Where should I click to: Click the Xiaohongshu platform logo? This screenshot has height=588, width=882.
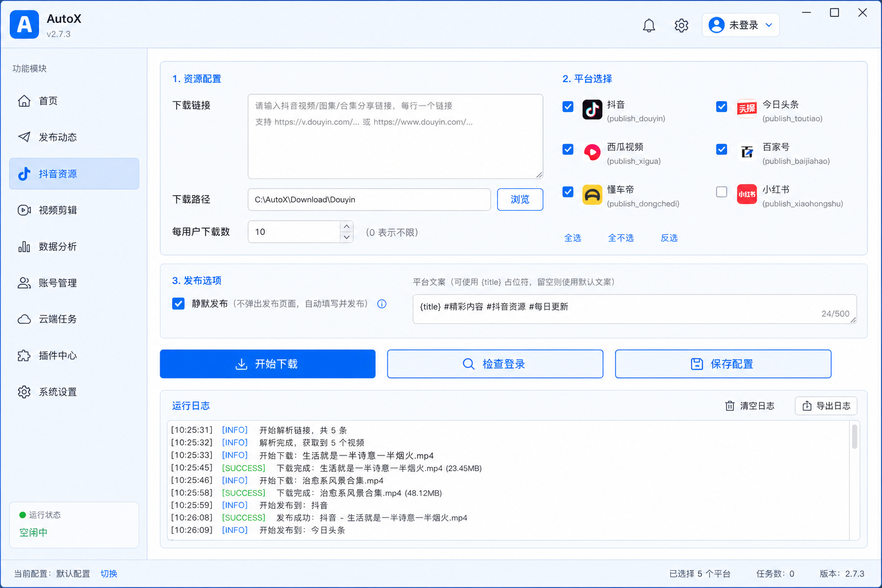click(746, 194)
